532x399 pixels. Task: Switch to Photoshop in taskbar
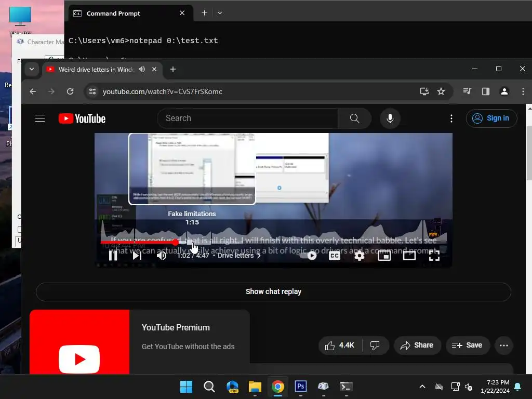[301, 387]
